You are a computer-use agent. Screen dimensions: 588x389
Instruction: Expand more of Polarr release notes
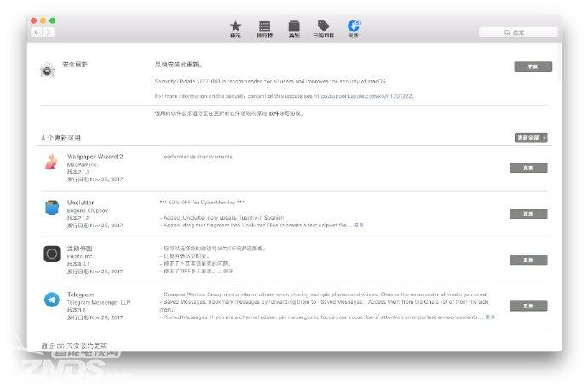pyautogui.click(x=228, y=271)
